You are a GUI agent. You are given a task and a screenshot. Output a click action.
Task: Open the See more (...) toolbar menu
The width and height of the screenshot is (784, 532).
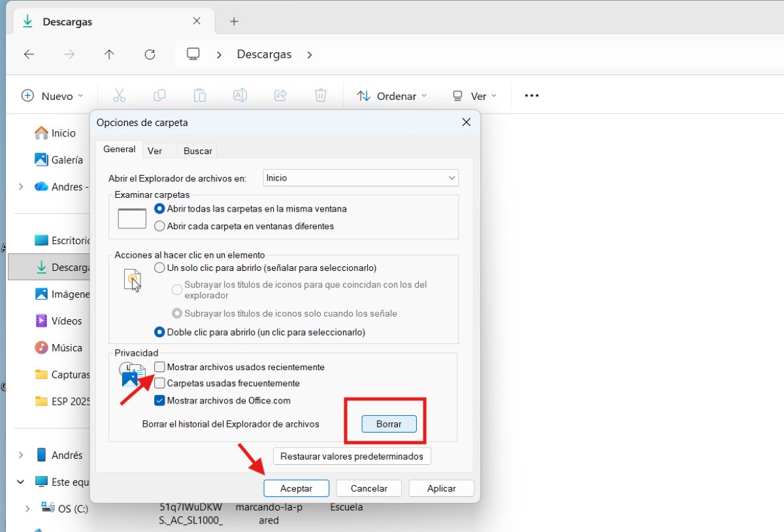(x=531, y=95)
